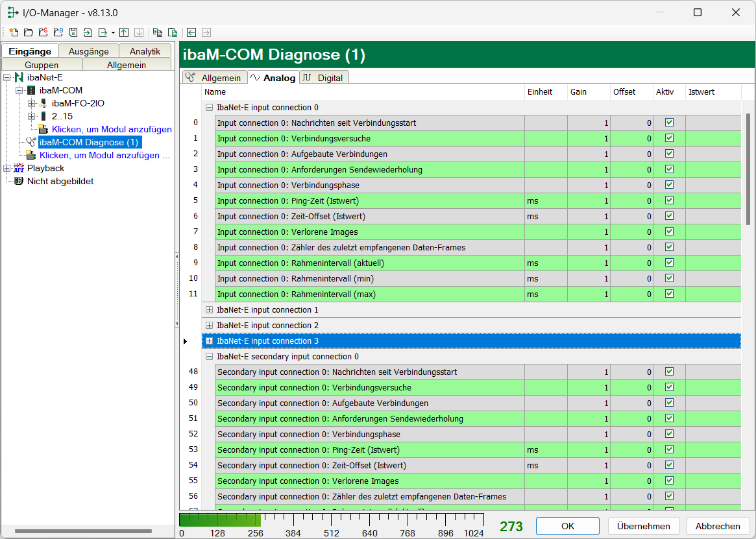Select ibaM-FO-2IO in the tree
Screen dimensions: 756x539
click(77, 103)
